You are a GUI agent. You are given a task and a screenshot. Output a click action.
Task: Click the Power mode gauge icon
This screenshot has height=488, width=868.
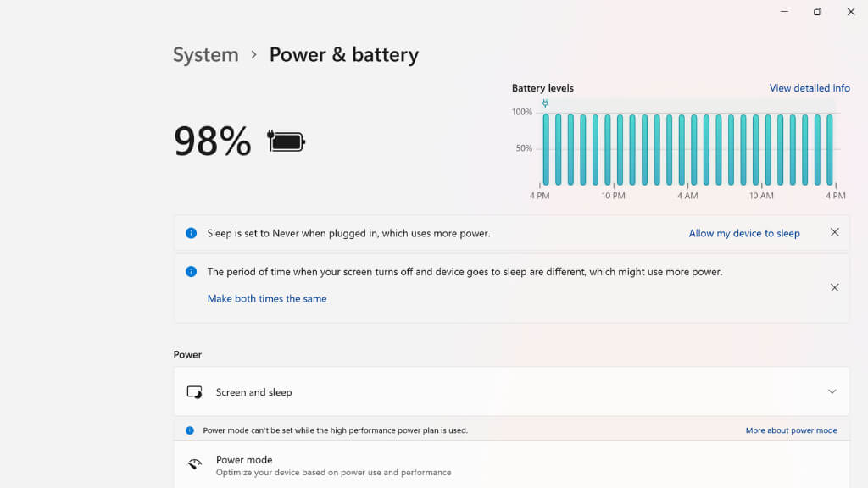point(195,464)
